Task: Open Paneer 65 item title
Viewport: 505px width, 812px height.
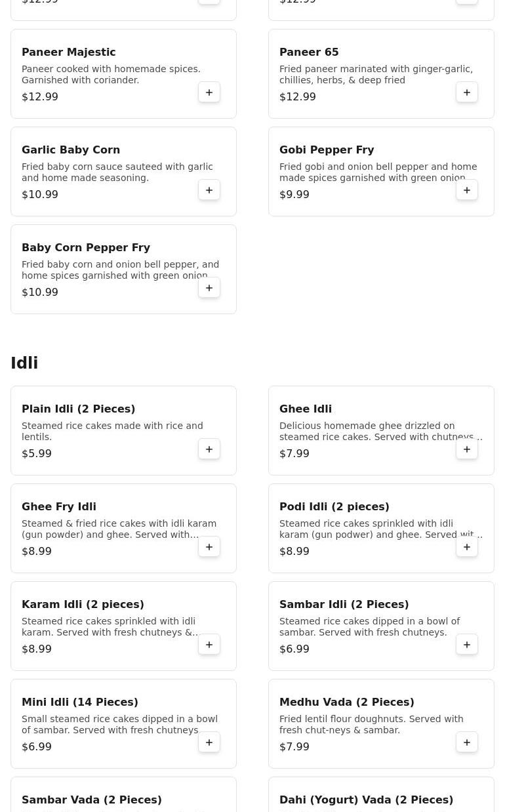Action: point(309,52)
